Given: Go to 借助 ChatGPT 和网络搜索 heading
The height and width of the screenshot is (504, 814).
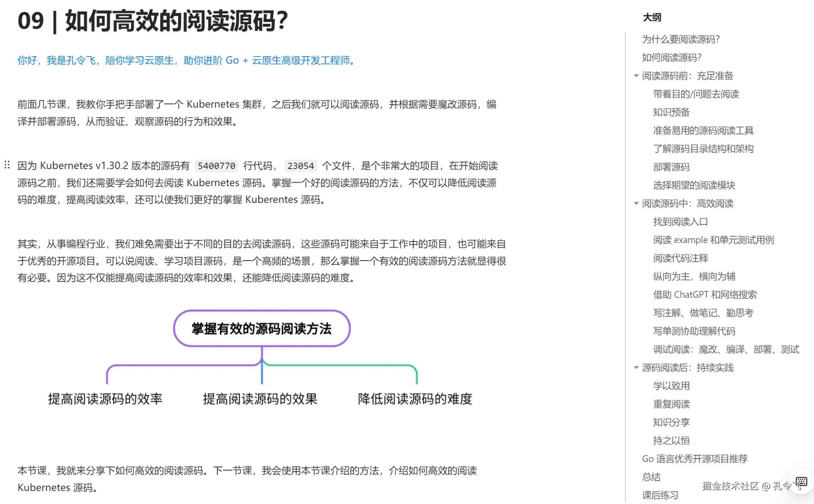Looking at the screenshot, I should (x=705, y=294).
